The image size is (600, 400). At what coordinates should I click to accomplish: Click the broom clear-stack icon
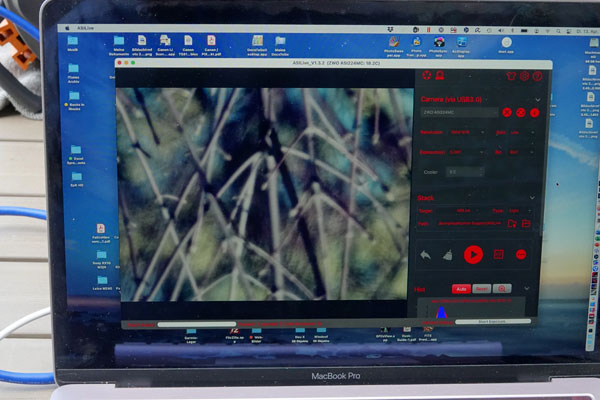click(x=446, y=255)
